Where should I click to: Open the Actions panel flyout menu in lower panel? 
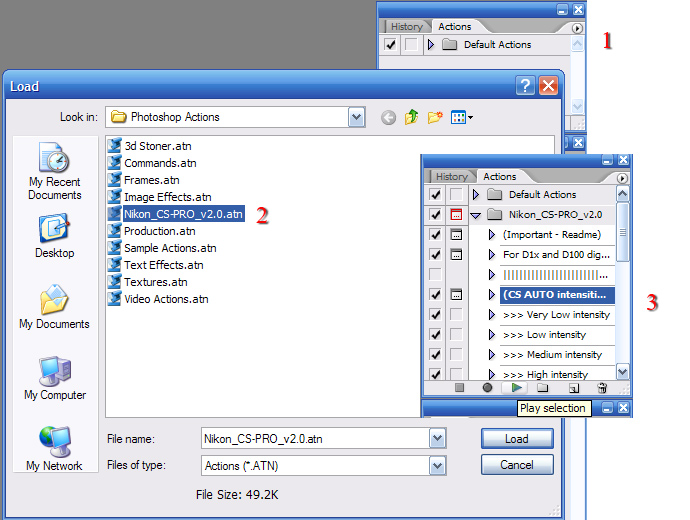click(622, 178)
